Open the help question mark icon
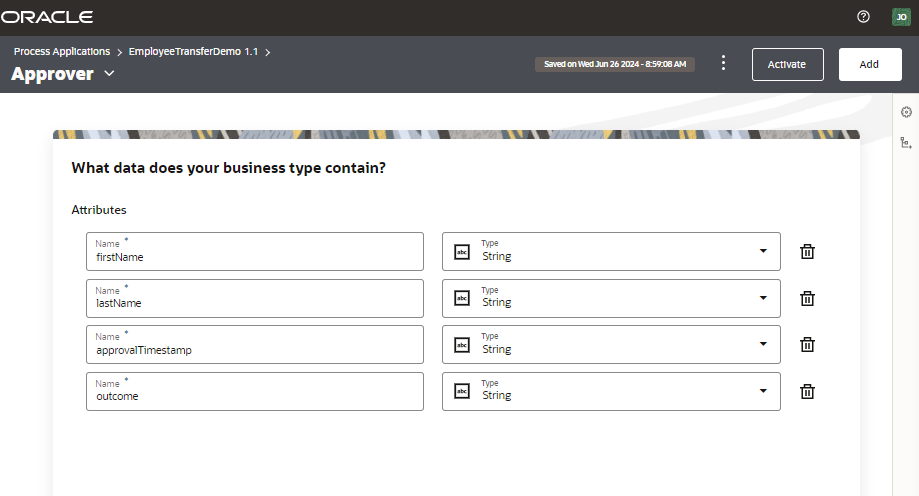 tap(864, 17)
